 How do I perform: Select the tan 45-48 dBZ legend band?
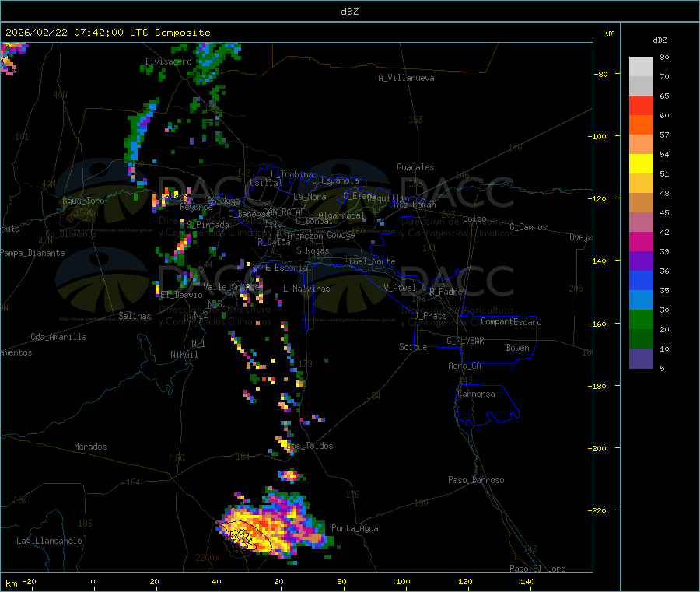[641, 203]
